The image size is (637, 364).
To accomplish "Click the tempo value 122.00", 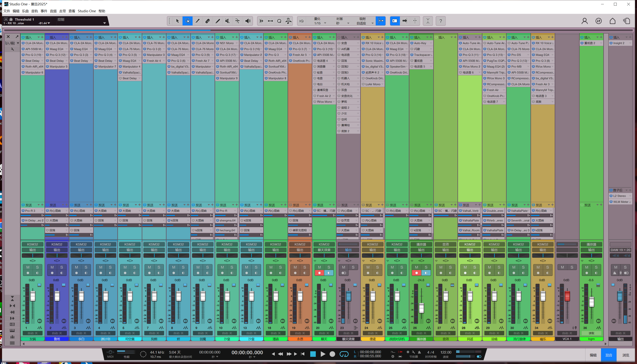I will click(x=446, y=352).
